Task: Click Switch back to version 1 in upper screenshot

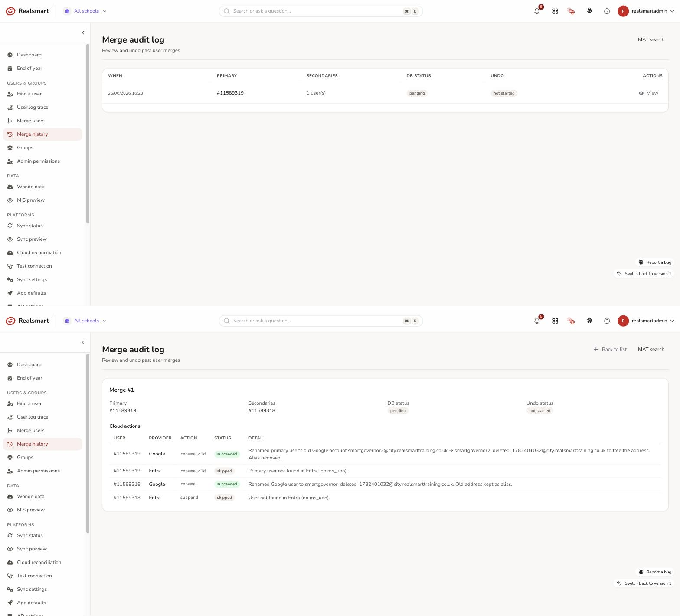Action: click(x=644, y=274)
